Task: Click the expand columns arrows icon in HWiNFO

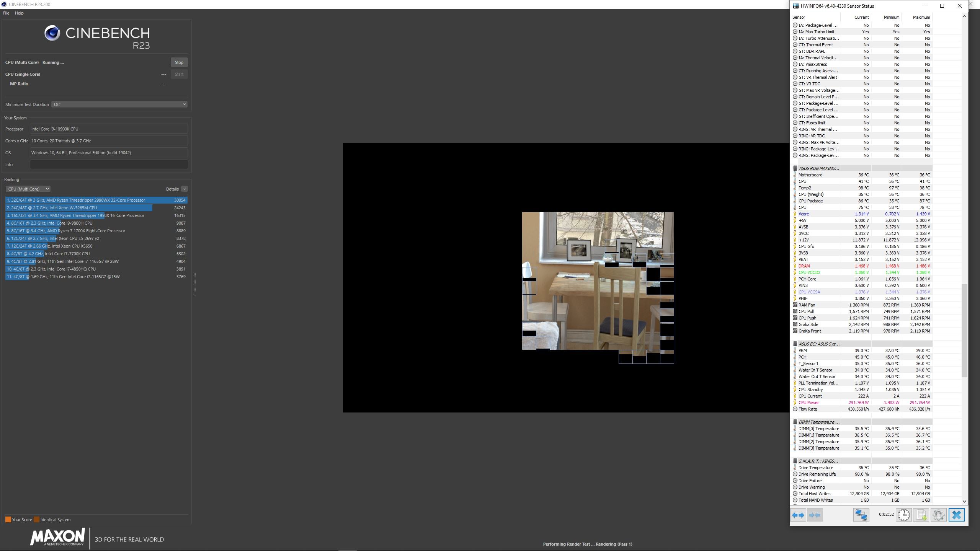Action: coord(798,515)
